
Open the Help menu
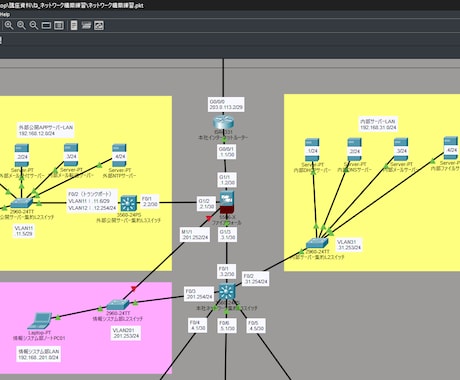5,14
